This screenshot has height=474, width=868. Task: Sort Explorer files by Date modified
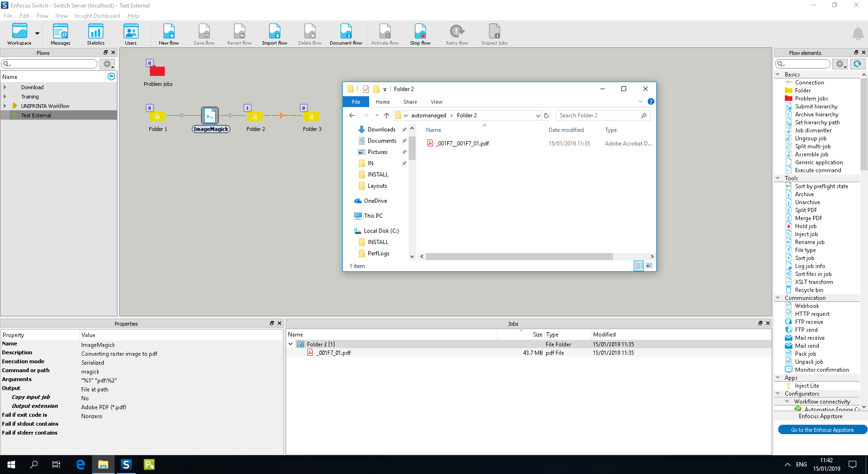pos(566,130)
